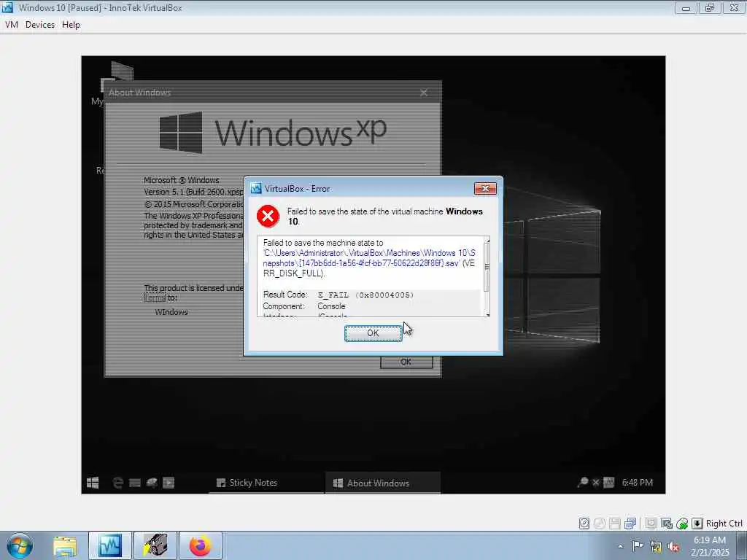747x560 pixels.
Task: Show hidden tray icons arrow
Action: [x=620, y=546]
